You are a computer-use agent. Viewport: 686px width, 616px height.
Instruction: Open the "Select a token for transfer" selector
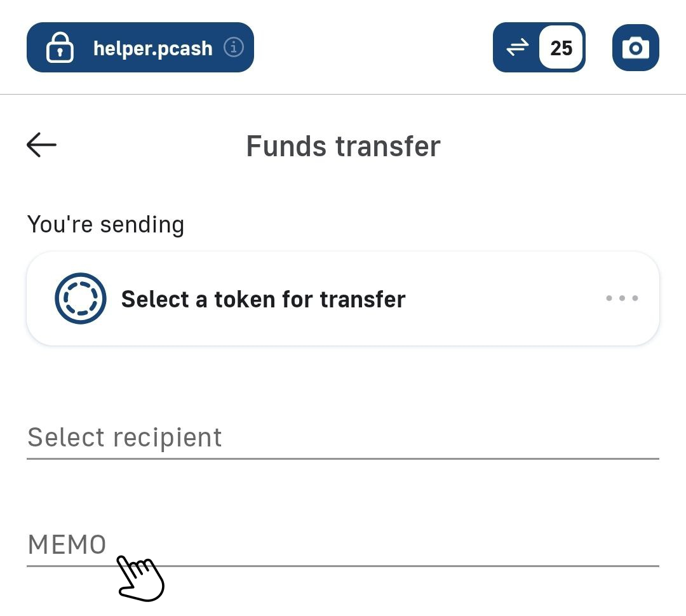[263, 299]
